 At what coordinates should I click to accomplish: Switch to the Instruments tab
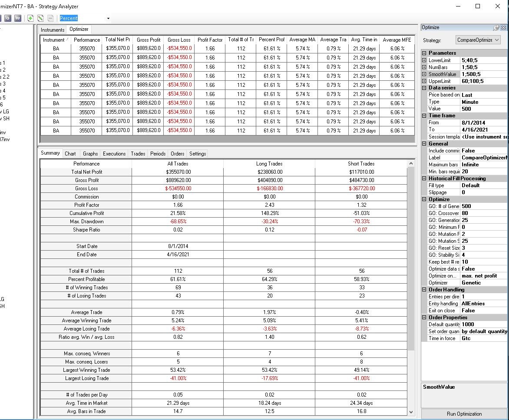[53, 30]
